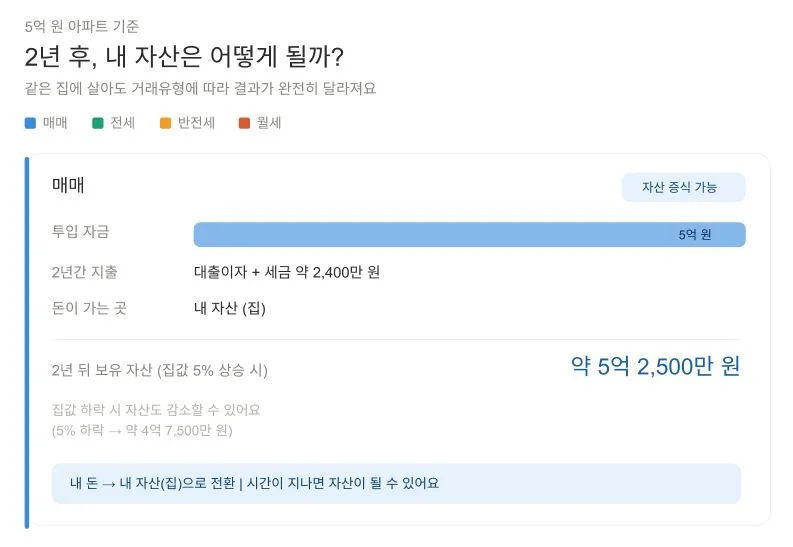Click the 2년 뒤 보유 자산 label

pos(159,370)
